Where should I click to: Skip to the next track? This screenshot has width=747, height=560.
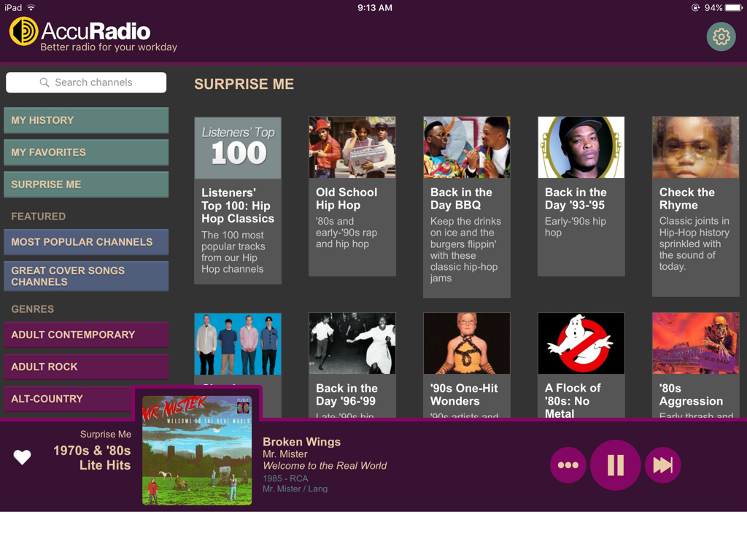[662, 464]
